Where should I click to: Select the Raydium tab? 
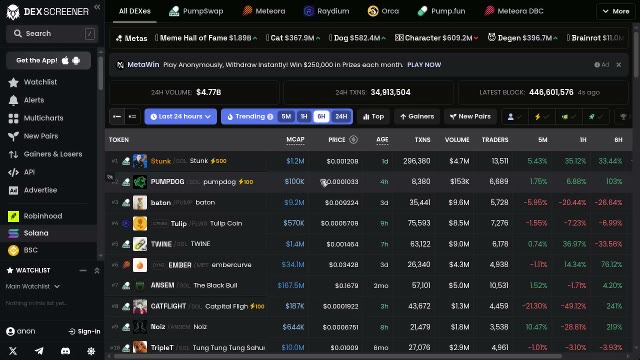327,11
